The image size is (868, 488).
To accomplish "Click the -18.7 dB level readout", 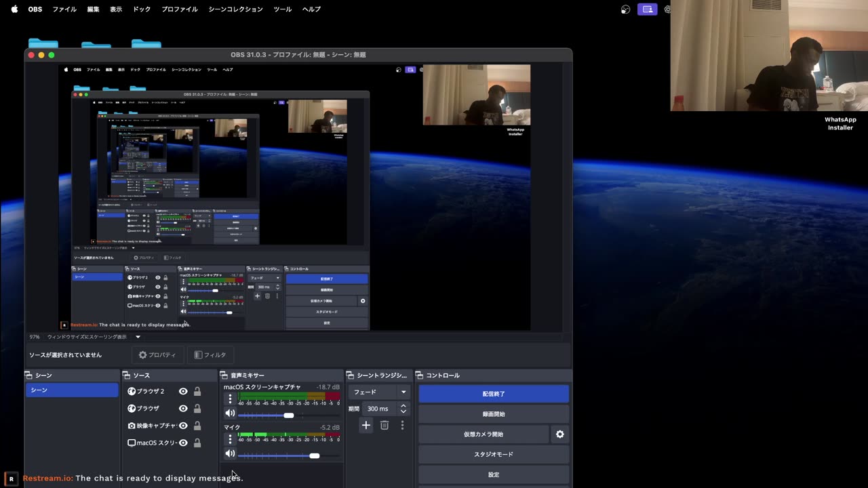I will tap(328, 388).
